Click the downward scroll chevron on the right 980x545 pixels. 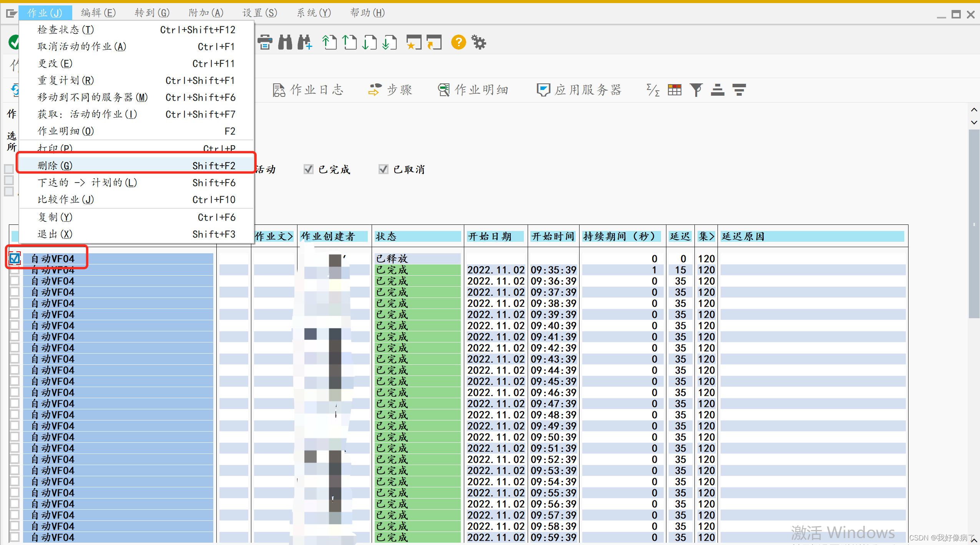pos(974,123)
